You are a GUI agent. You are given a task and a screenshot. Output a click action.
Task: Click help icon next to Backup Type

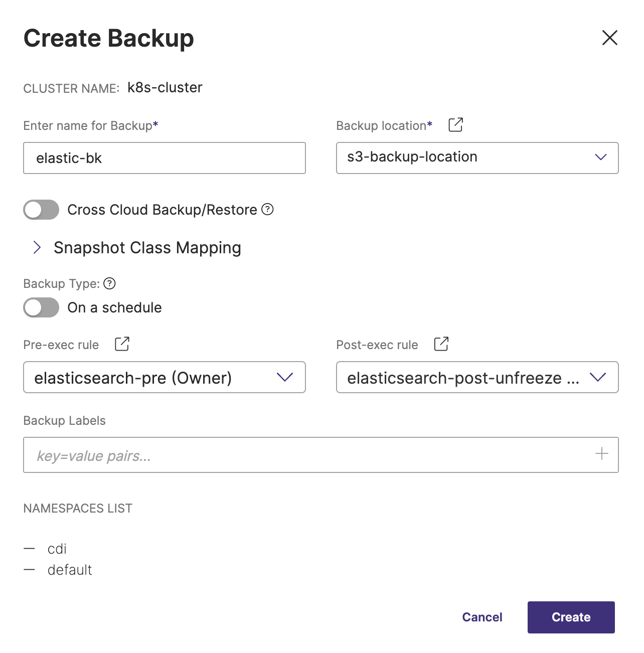click(109, 284)
